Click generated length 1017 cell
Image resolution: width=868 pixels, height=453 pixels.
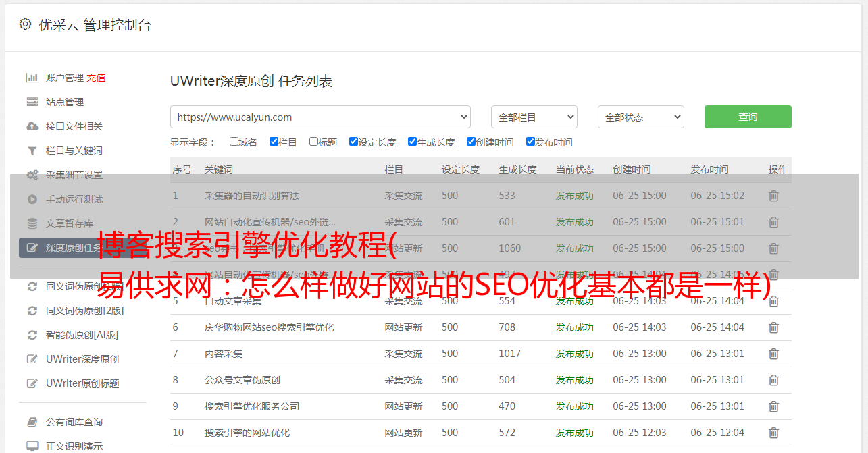(510, 354)
